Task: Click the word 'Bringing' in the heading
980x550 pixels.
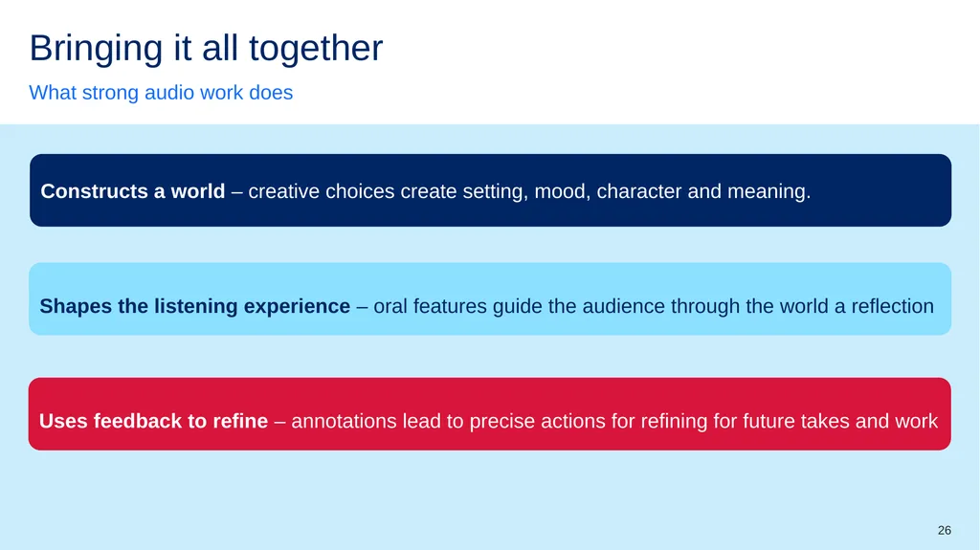Action: 97,48
